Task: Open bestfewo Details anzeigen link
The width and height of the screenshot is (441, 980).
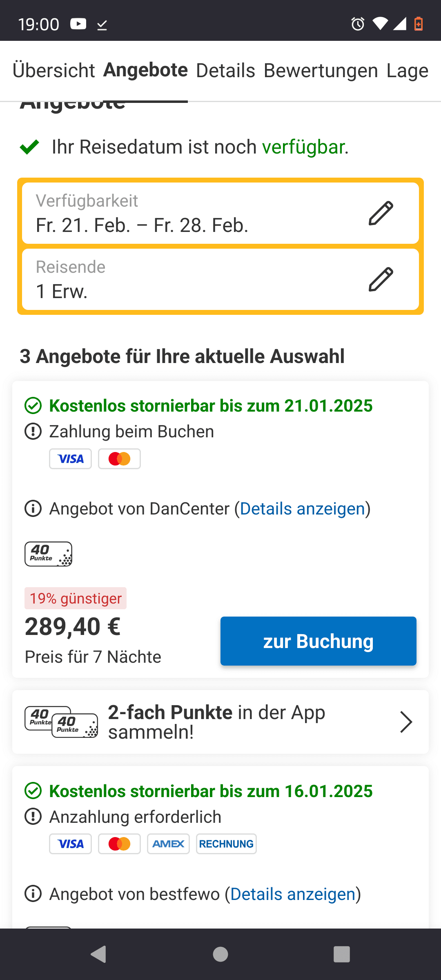Action: (293, 894)
